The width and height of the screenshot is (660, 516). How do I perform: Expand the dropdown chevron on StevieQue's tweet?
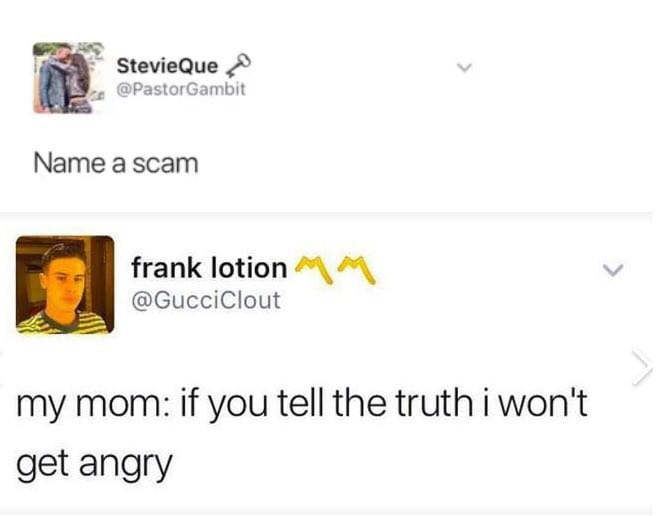465,67
